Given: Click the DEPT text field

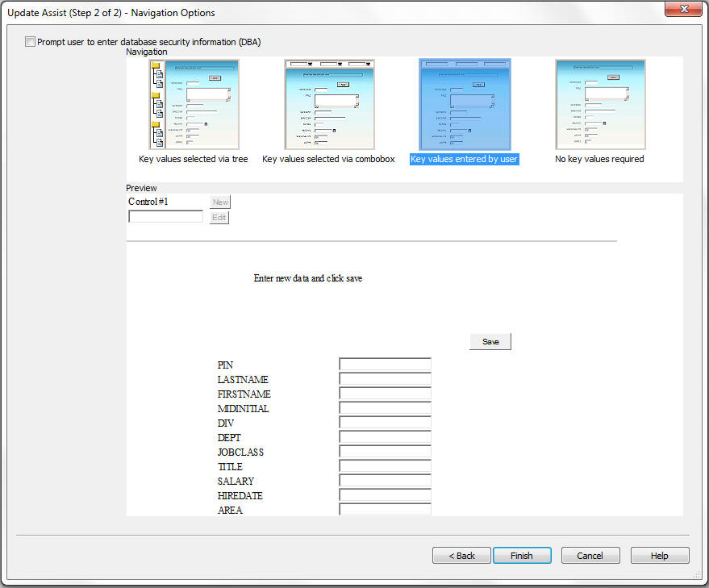Looking at the screenshot, I should click(385, 437).
